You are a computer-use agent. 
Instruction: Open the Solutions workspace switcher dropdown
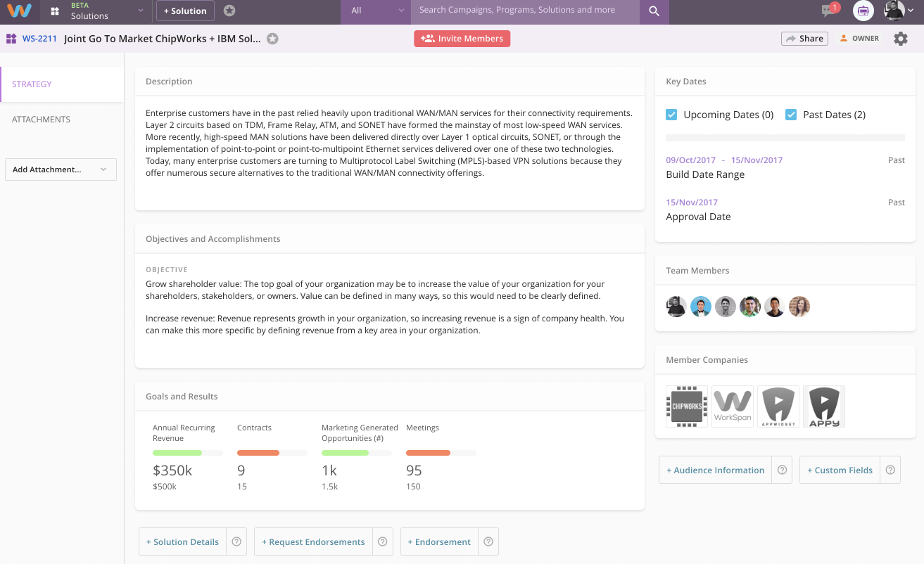click(x=141, y=12)
